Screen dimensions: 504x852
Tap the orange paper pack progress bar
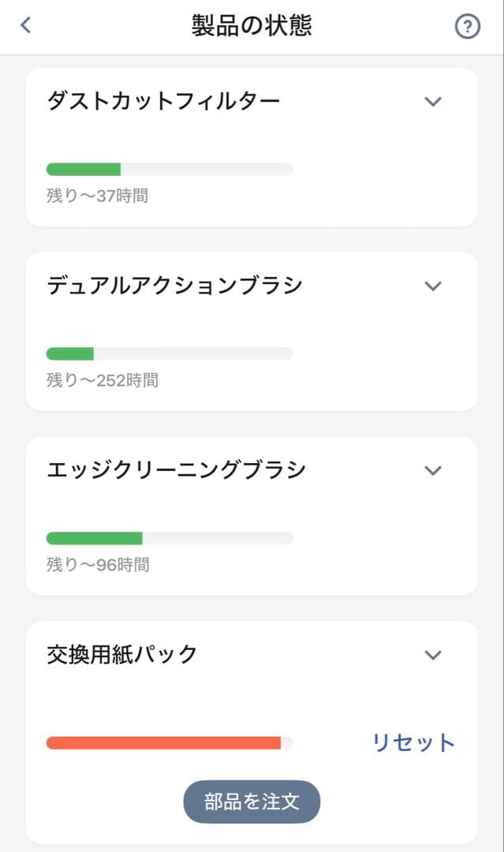pyautogui.click(x=169, y=742)
